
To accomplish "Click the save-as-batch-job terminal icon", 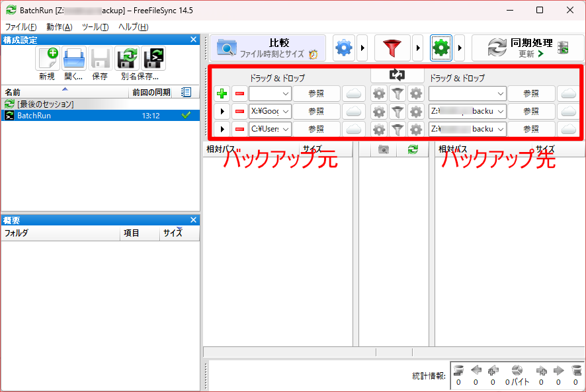I will pos(153,59).
